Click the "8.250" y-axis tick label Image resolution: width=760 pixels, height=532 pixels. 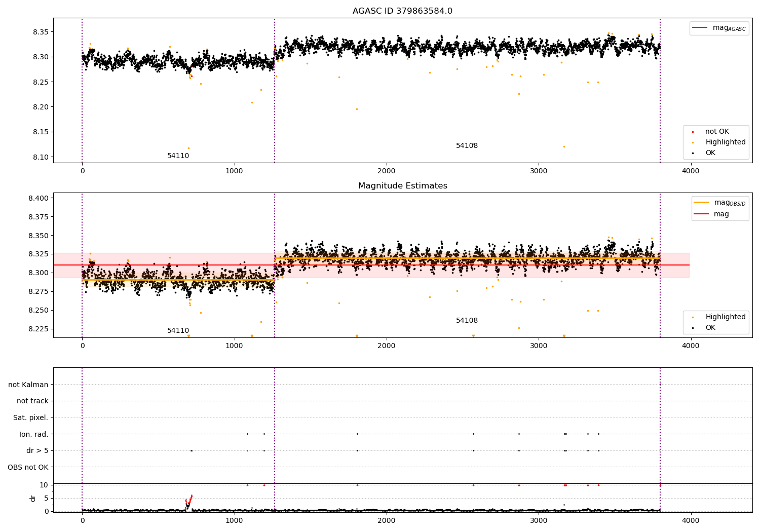(39, 310)
